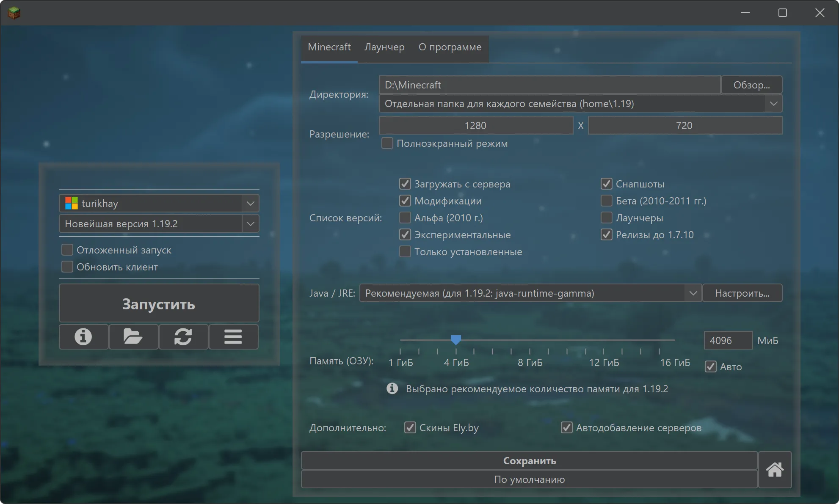Image resolution: width=839 pixels, height=504 pixels.
Task: Click the refresh/update icon below Запустить
Action: 183,337
